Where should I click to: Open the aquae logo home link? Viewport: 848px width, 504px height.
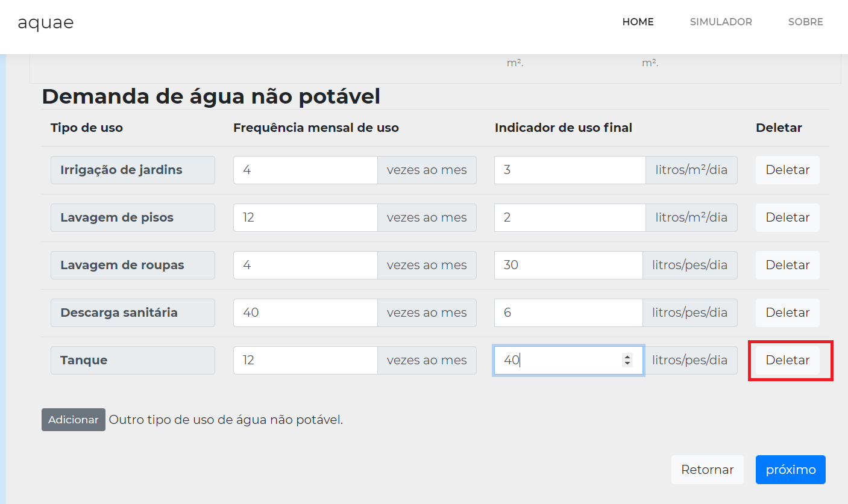(x=46, y=22)
